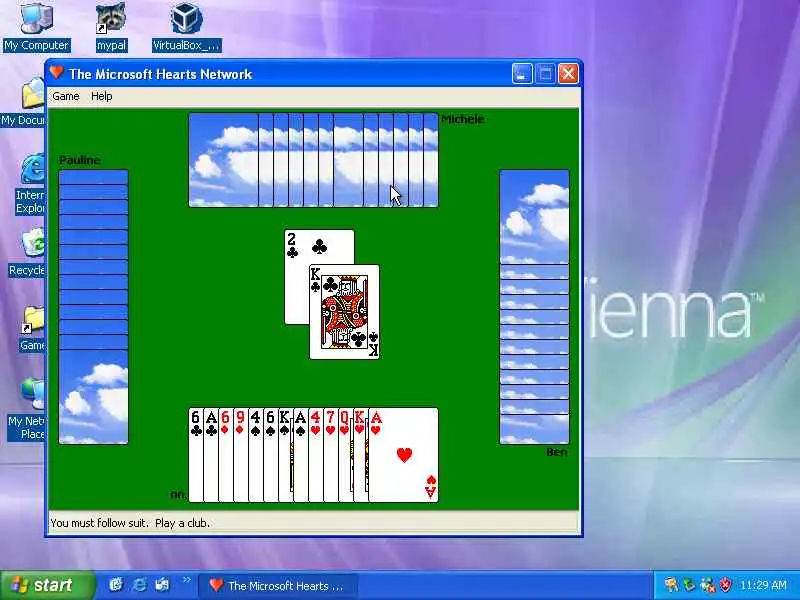The width and height of the screenshot is (800, 600).
Task: Select the 4 of hearts card
Action: 315,455
